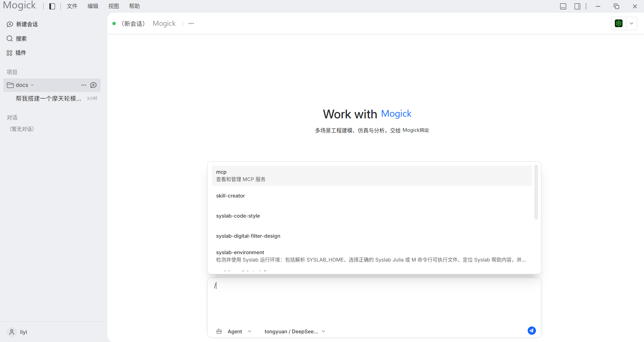Image resolution: width=644 pixels, height=342 pixels.
Task: Expand the docs project chevron
Action: point(32,85)
